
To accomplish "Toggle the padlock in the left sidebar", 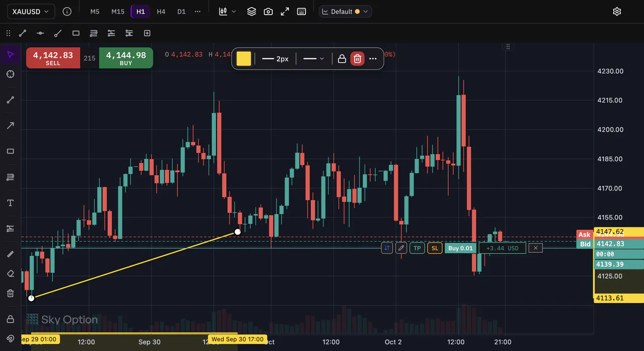I will pos(11,319).
